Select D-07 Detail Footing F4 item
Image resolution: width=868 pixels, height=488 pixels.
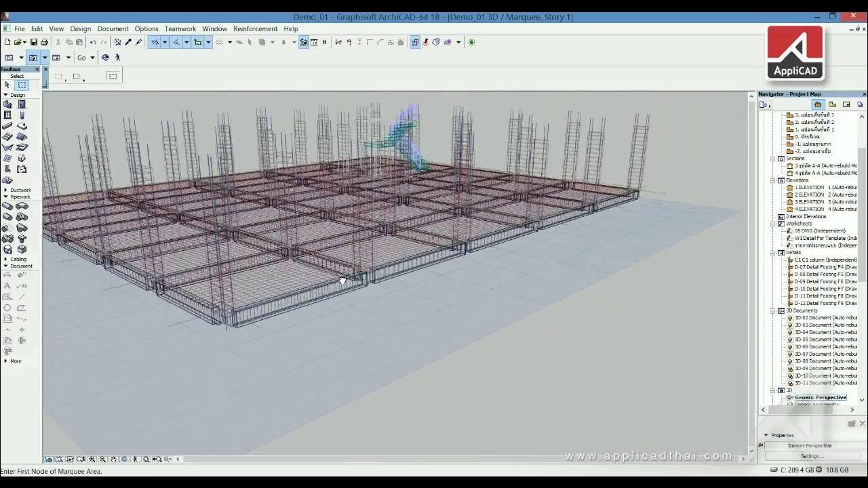pyautogui.click(x=825, y=267)
